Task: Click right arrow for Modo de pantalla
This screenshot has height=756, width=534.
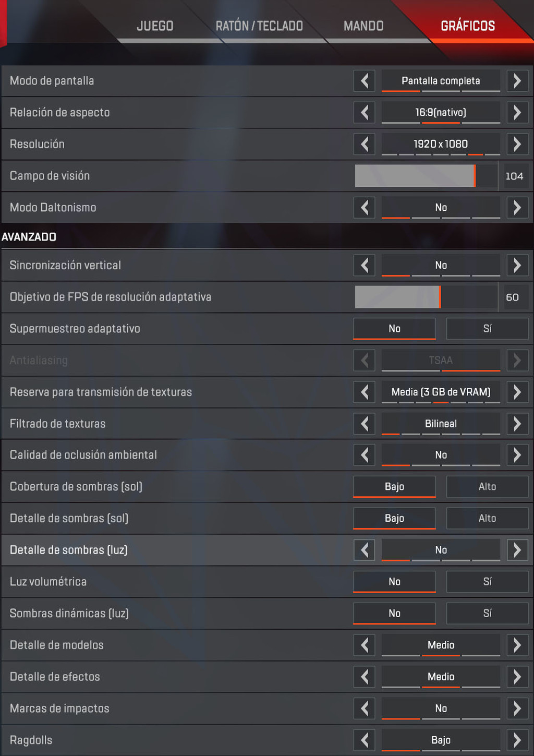Action: coord(517,81)
